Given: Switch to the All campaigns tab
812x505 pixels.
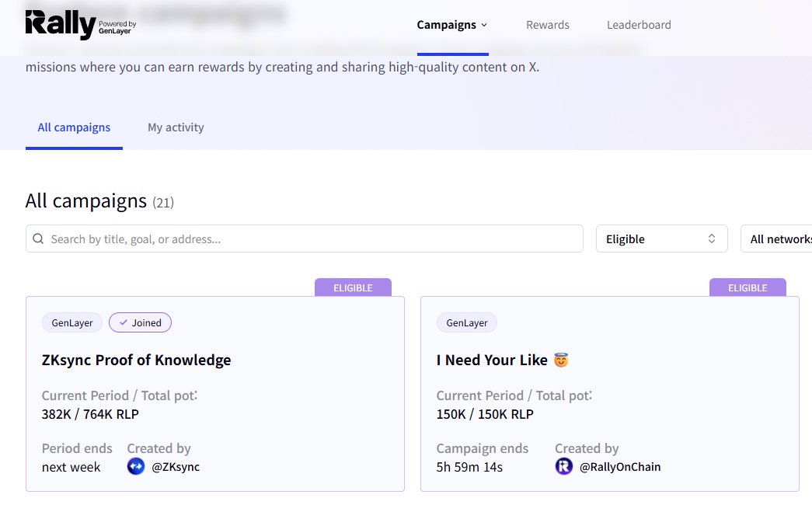Looking at the screenshot, I should [x=74, y=127].
